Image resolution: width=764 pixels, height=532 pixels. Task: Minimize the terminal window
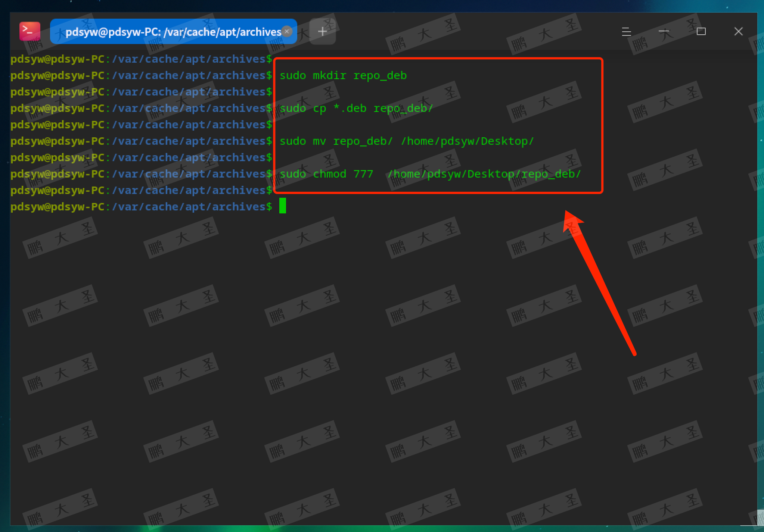(x=664, y=32)
